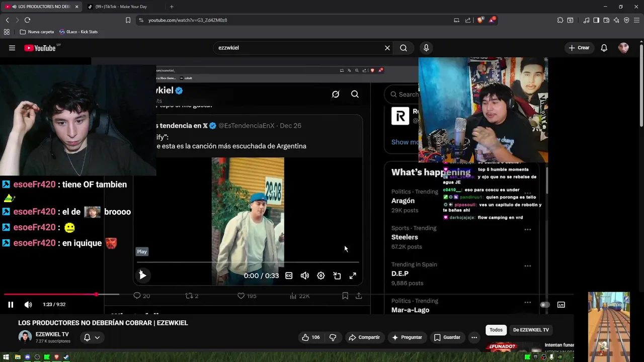Open the music playlist icon in the toolbar

click(586, 20)
